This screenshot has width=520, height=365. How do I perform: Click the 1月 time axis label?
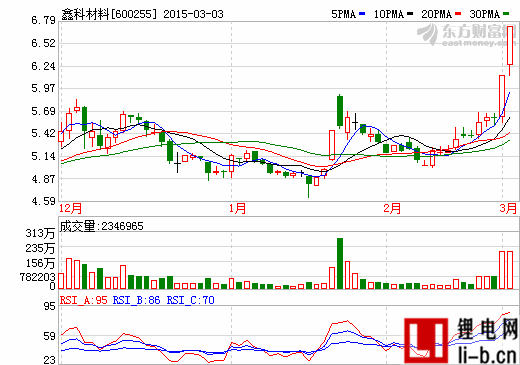click(237, 209)
